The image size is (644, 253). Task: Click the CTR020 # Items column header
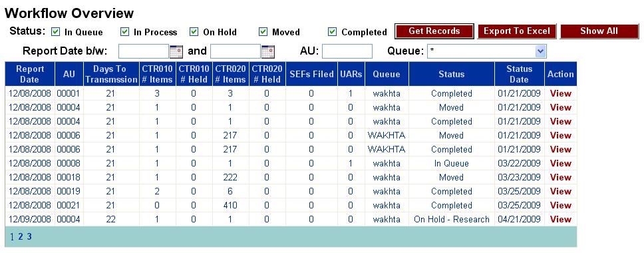pos(230,75)
